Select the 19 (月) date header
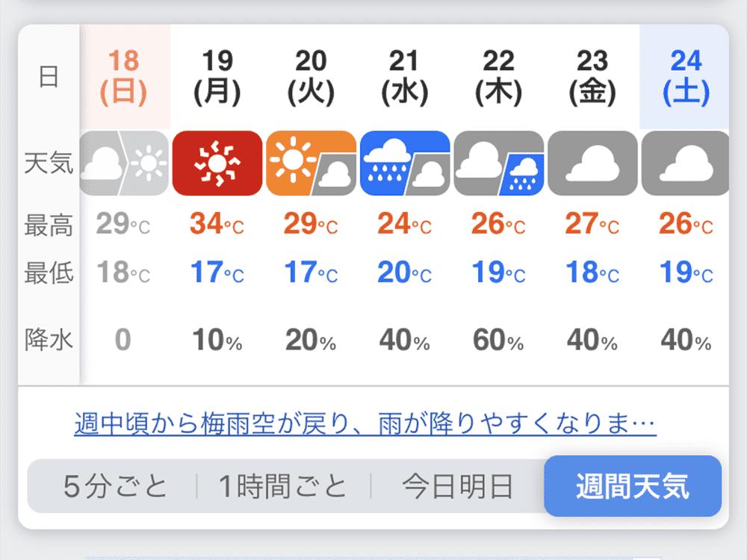 click(217, 77)
